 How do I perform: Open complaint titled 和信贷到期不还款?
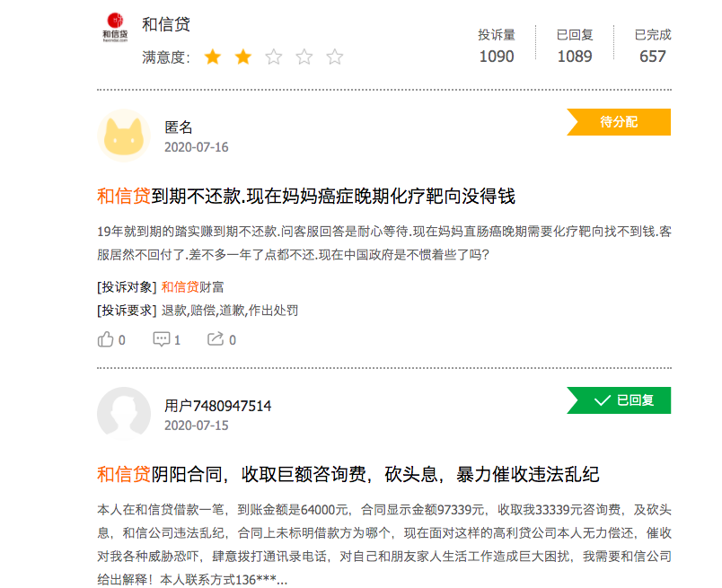(305, 197)
